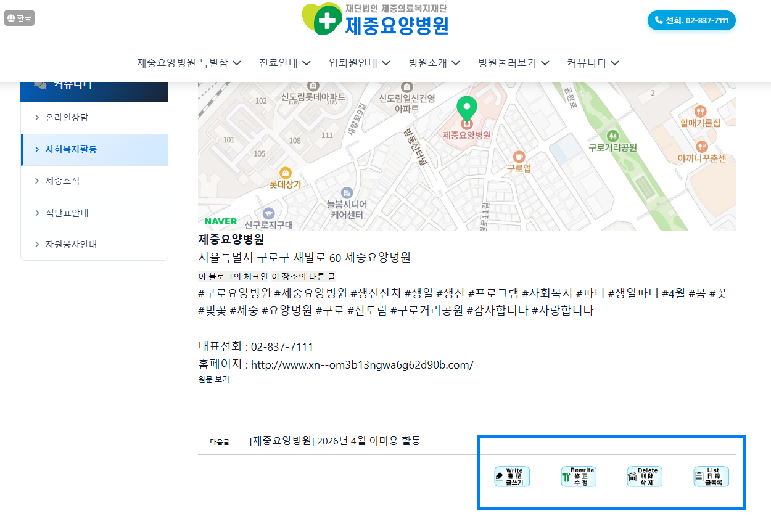Image resolution: width=771 pixels, height=532 pixels.
Task: Select 사회복지활동 in the sidebar
Action: pos(94,150)
